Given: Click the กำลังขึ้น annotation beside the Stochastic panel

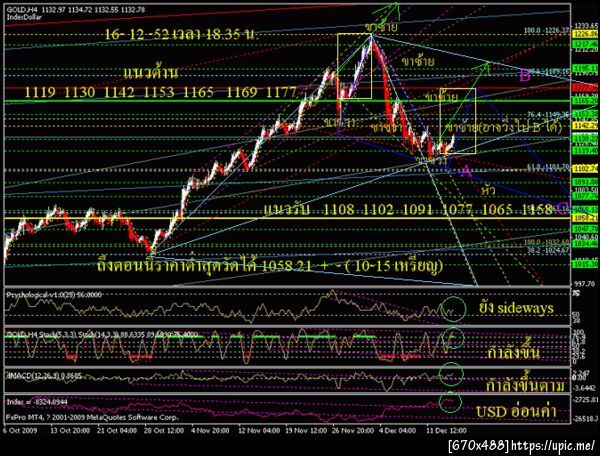Looking at the screenshot, I should (x=514, y=351).
